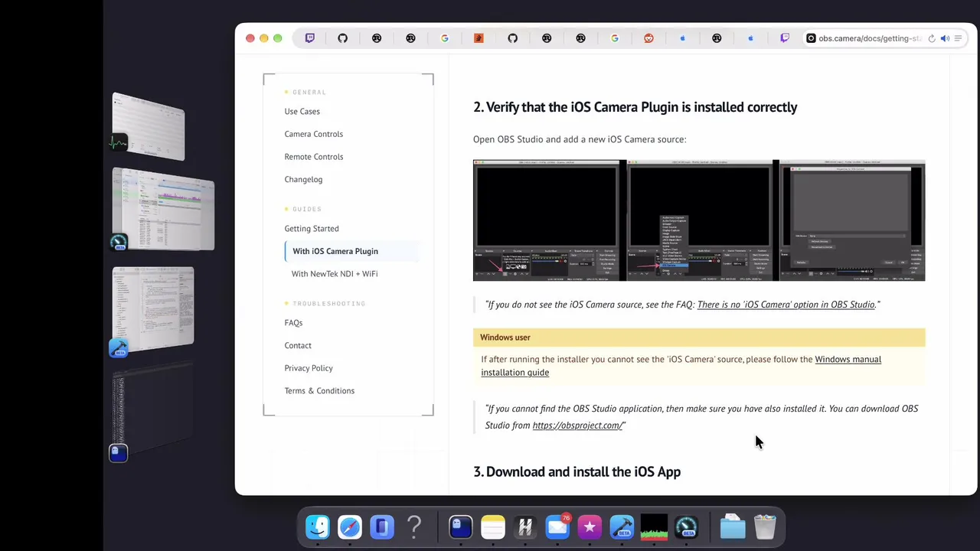Go to Camera Controls page
Image resolution: width=980 pixels, height=551 pixels.
tap(314, 134)
